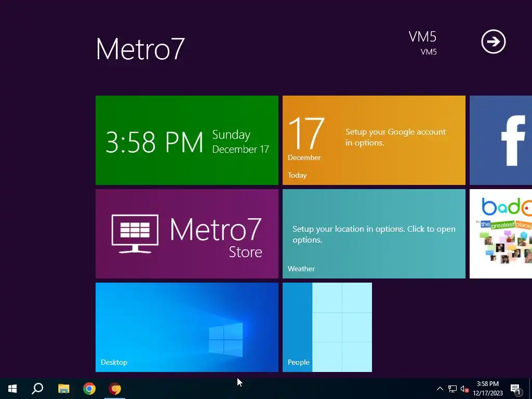Show hidden system tray icons
Screen dimensions: 532x399
440,389
